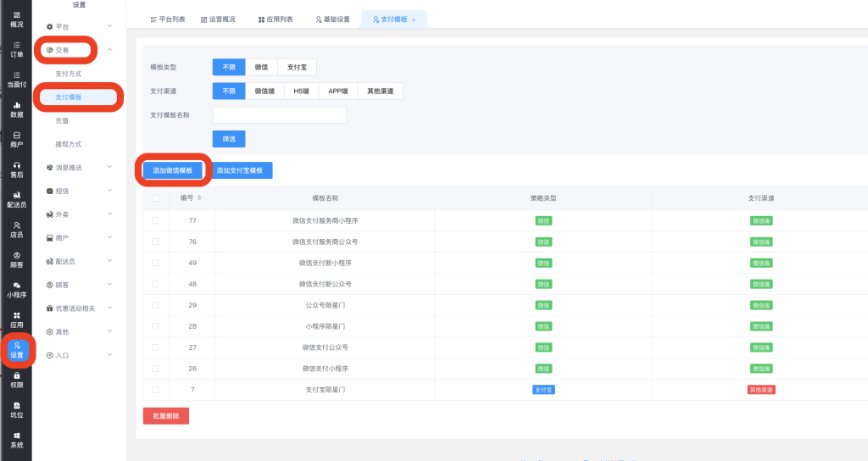Click the 配送员 delivery staff sidebar icon

(16, 199)
